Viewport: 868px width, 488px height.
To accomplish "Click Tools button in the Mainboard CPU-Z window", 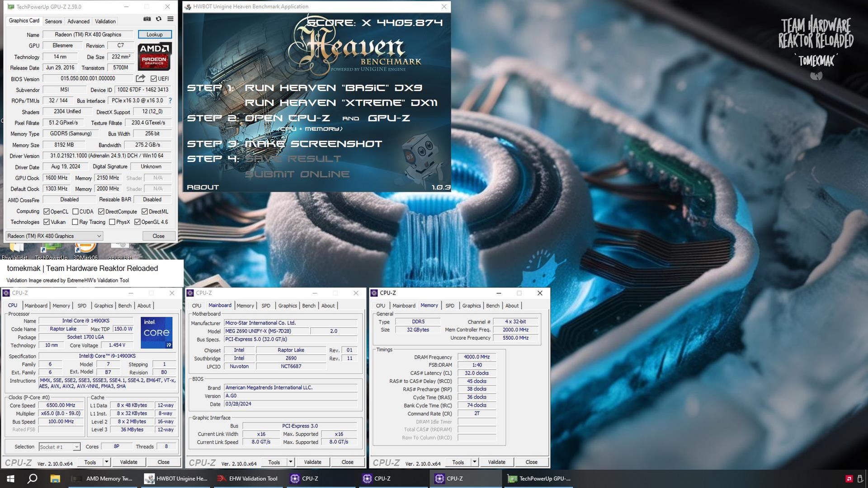I will coord(274,462).
